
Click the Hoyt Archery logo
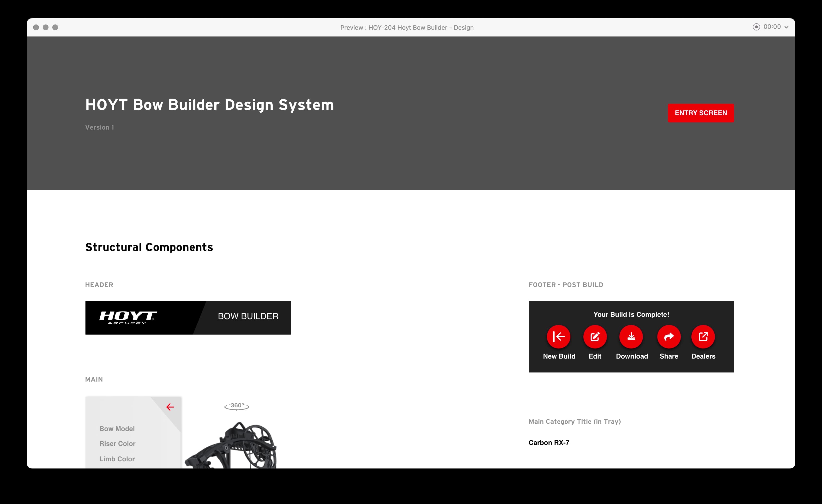coord(128,317)
